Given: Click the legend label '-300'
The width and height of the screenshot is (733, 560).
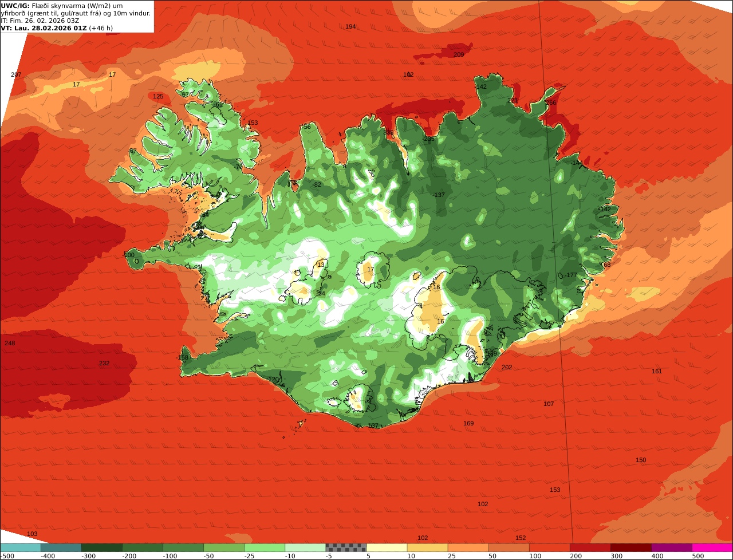Looking at the screenshot, I should tap(88, 556).
